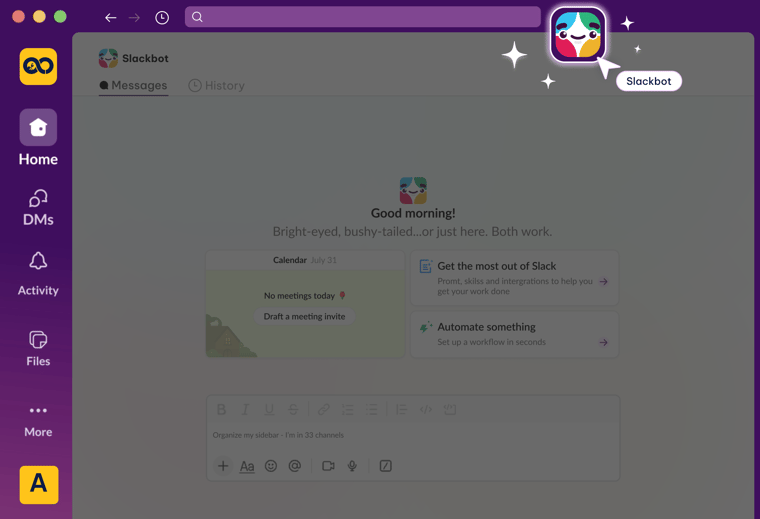Open Home in the sidebar
Image resolution: width=760 pixels, height=519 pixels.
(38, 138)
